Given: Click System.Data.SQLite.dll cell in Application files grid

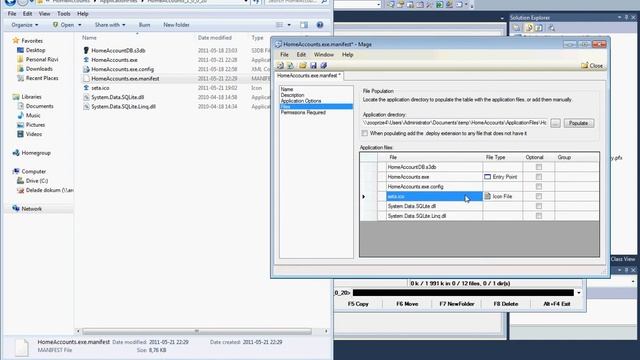Looking at the screenshot, I should (x=434, y=206).
